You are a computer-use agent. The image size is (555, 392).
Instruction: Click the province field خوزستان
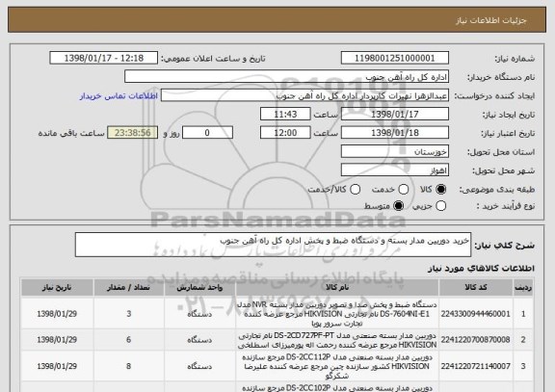(395, 152)
